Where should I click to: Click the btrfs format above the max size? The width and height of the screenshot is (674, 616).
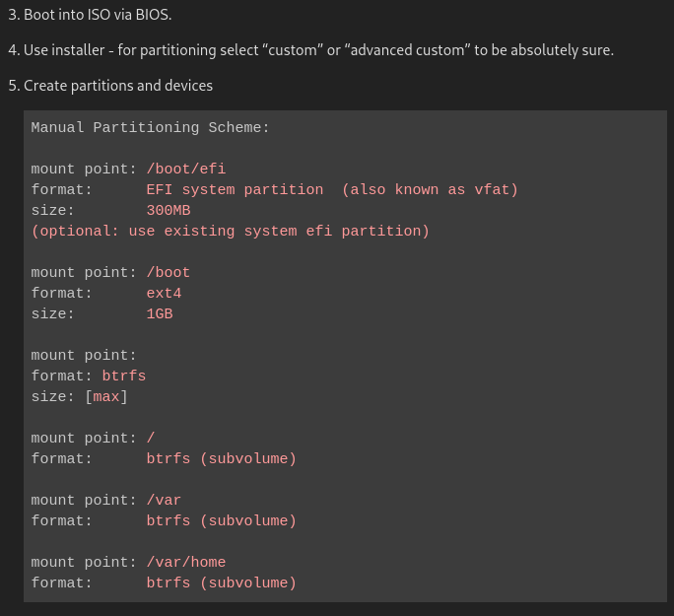(x=124, y=376)
